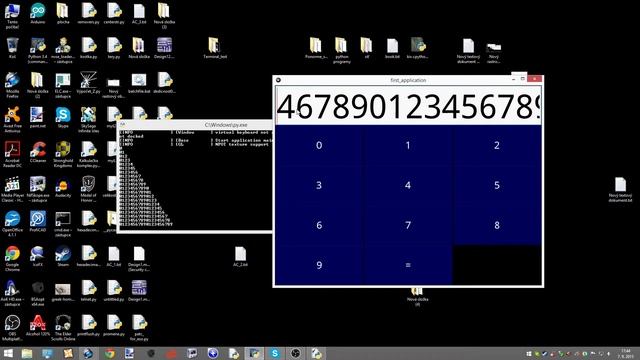Click the 6 button in the calculator app
The height and width of the screenshot is (360, 640).
click(319, 225)
